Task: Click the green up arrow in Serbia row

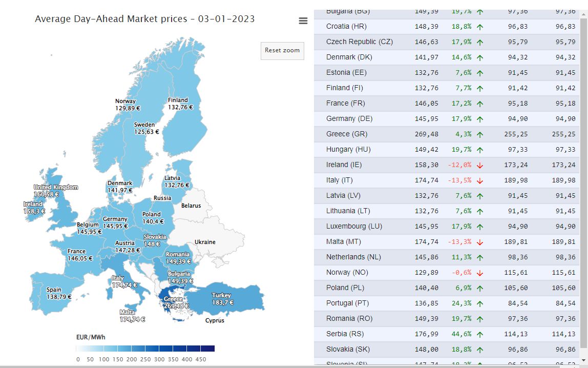Action: pos(480,334)
